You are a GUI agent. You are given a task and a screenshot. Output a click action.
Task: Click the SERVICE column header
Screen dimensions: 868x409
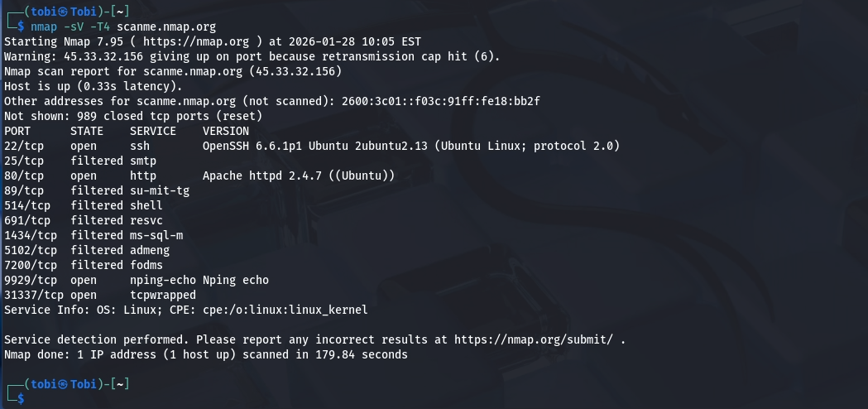(x=152, y=131)
